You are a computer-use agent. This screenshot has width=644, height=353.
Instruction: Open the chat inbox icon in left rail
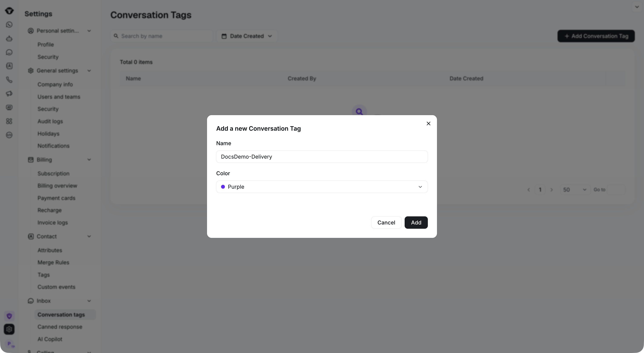pyautogui.click(x=9, y=52)
